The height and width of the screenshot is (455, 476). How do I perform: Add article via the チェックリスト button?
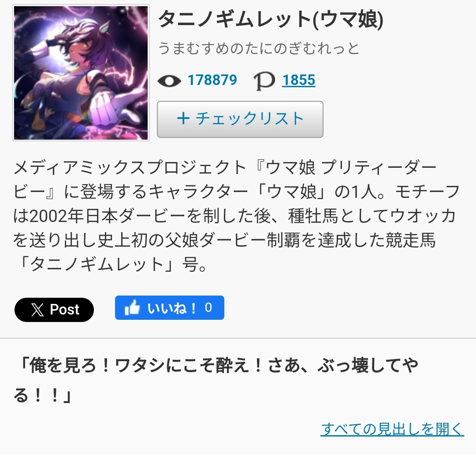pyautogui.click(x=240, y=119)
